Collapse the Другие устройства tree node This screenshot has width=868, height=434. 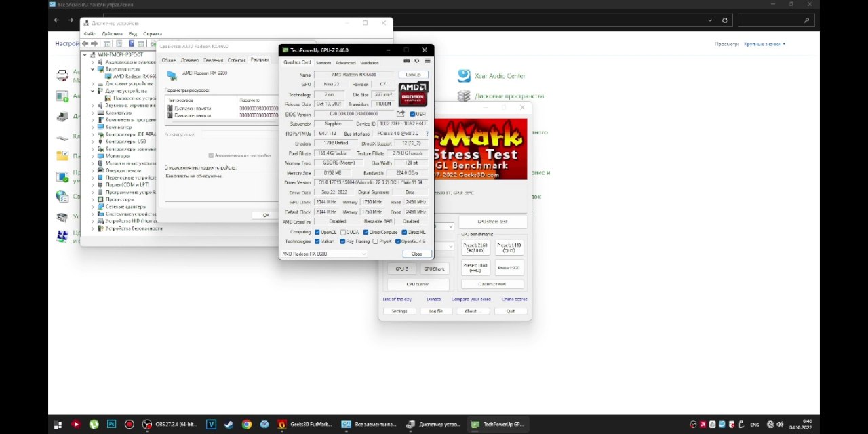(x=93, y=91)
